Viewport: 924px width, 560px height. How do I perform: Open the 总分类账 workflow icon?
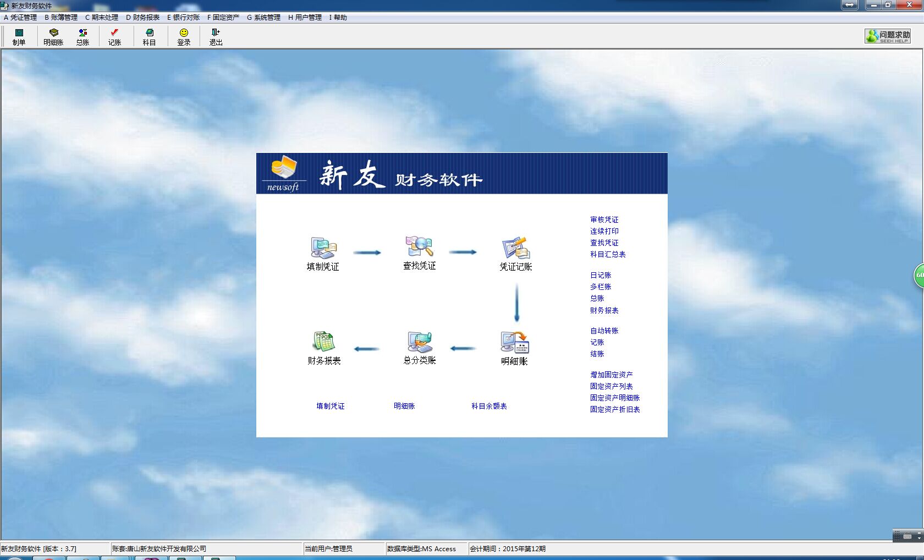pos(420,342)
